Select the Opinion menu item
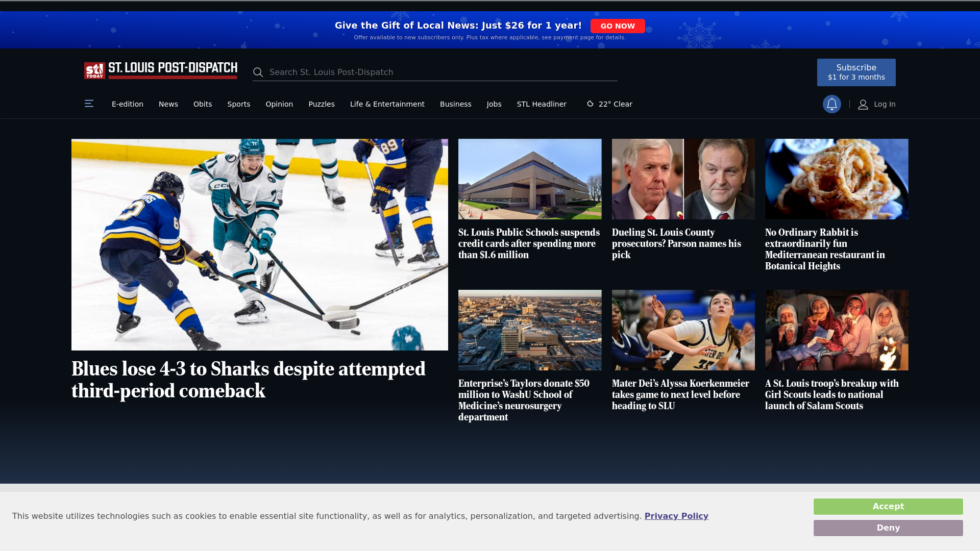This screenshot has height=551, width=980. (279, 104)
